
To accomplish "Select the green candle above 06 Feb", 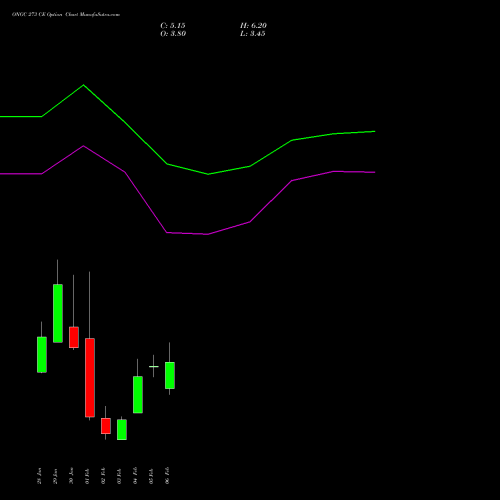I will [x=170, y=375].
